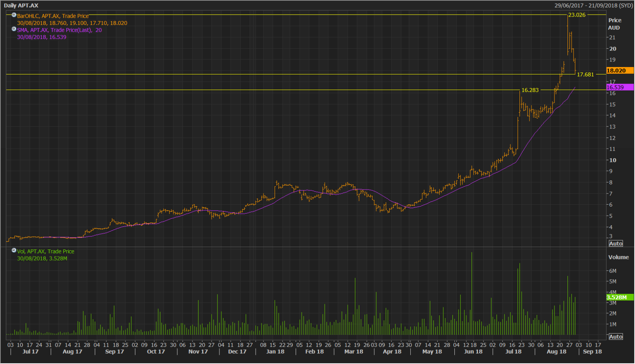Click the purple 16.539 SMA axis tag

(620, 87)
